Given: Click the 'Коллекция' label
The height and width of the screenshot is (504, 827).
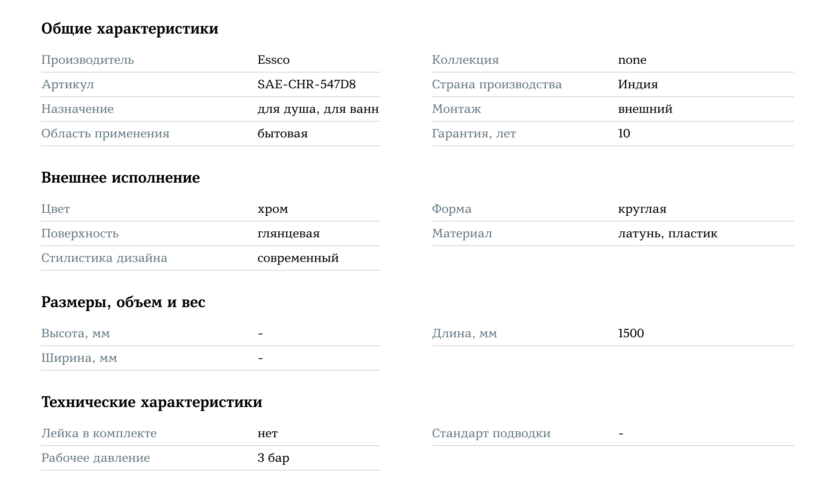Looking at the screenshot, I should [x=465, y=60].
